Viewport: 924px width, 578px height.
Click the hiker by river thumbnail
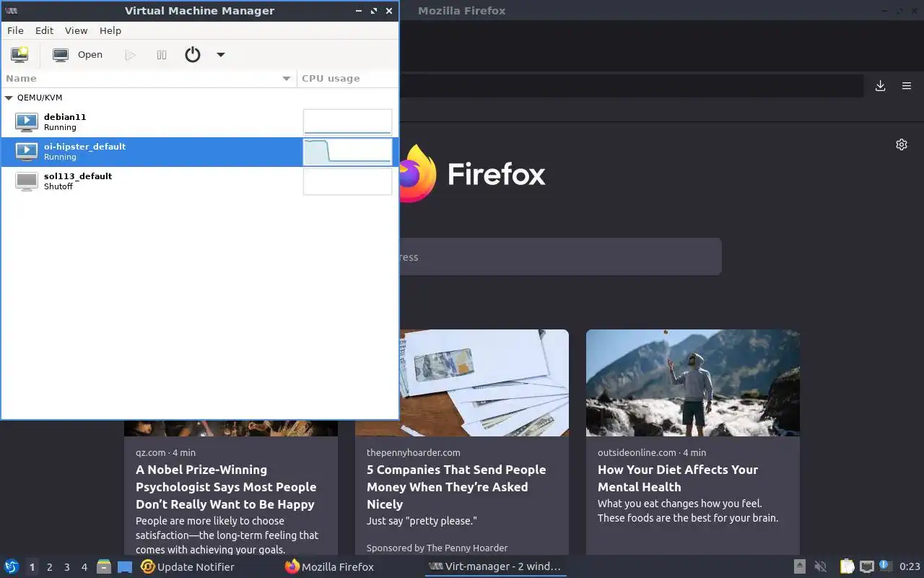[693, 383]
